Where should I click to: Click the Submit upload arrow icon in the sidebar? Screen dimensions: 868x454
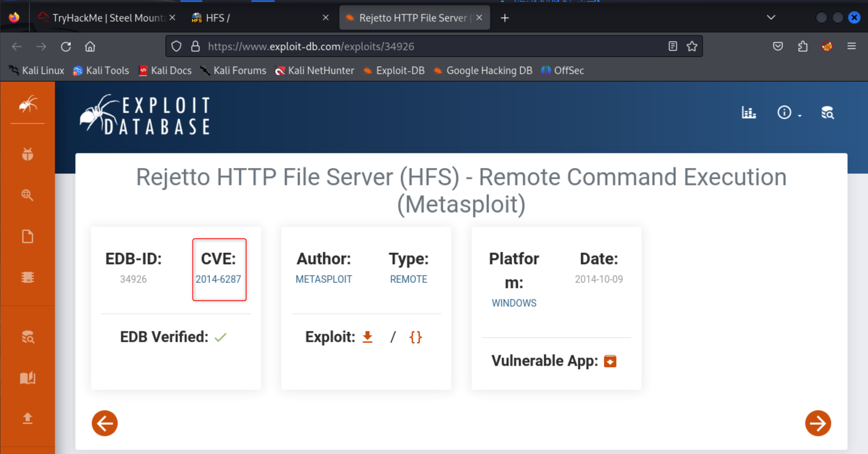[x=28, y=418]
